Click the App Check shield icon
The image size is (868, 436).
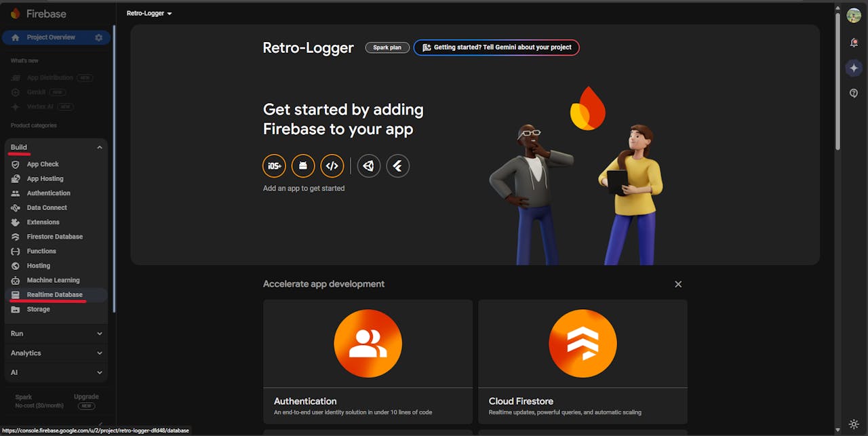click(16, 164)
